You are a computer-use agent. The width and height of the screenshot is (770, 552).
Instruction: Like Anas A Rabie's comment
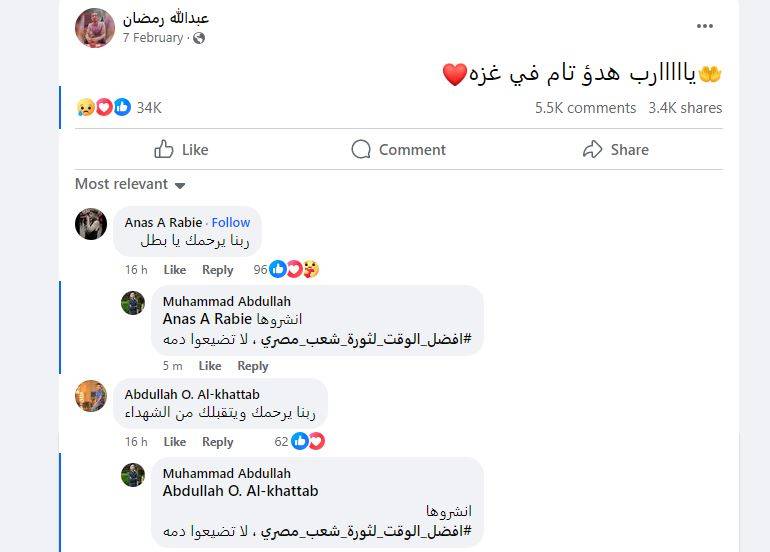(175, 270)
